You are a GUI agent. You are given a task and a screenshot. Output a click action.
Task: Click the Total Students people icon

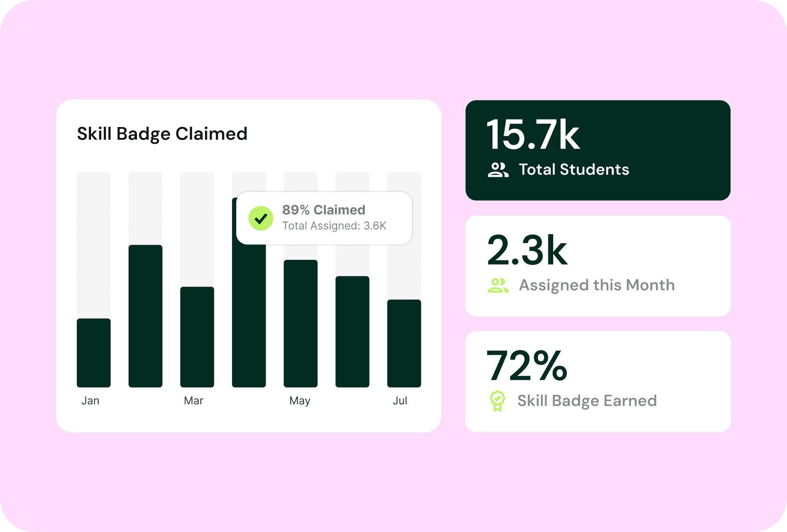tap(498, 170)
